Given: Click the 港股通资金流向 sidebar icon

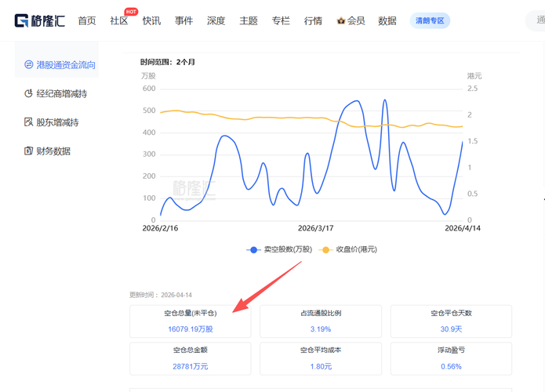Looking at the screenshot, I should coord(28,64).
